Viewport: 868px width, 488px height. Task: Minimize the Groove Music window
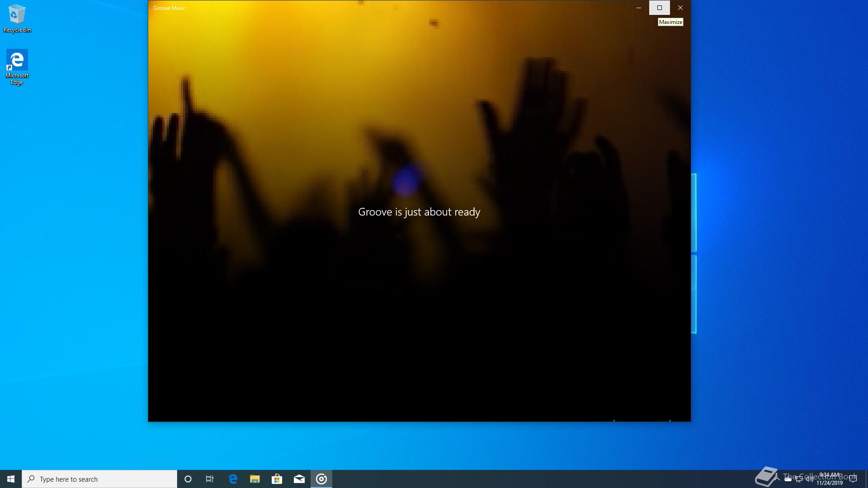[x=639, y=8]
